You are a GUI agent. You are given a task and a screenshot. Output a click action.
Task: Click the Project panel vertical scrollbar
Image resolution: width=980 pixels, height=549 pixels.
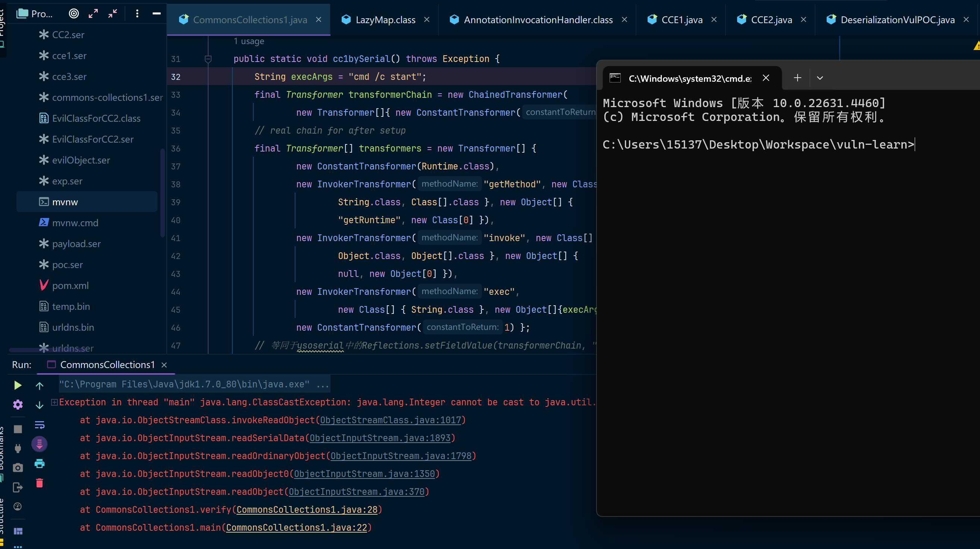coord(163,192)
